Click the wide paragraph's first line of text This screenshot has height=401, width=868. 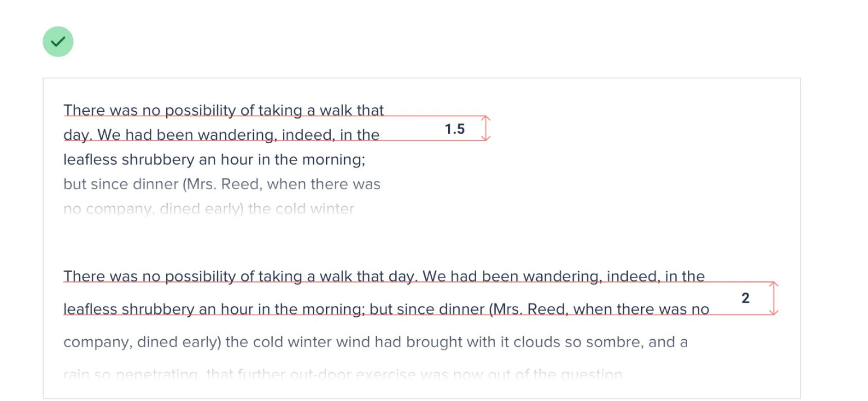(383, 276)
